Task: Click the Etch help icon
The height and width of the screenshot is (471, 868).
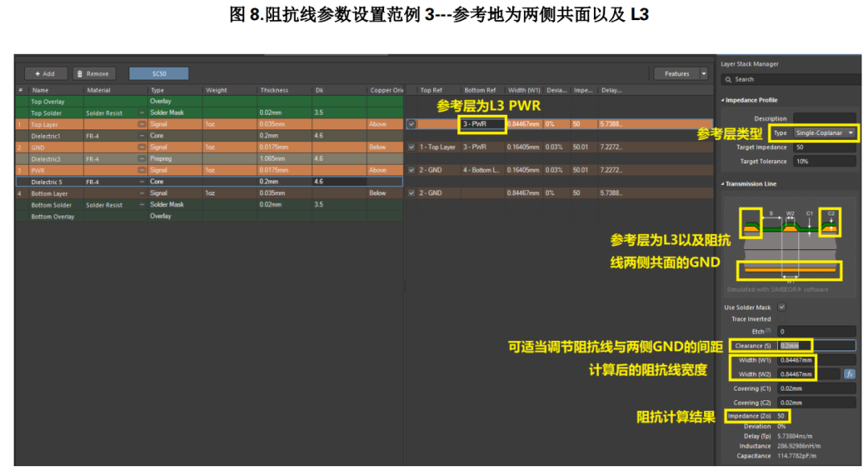Action: [768, 330]
